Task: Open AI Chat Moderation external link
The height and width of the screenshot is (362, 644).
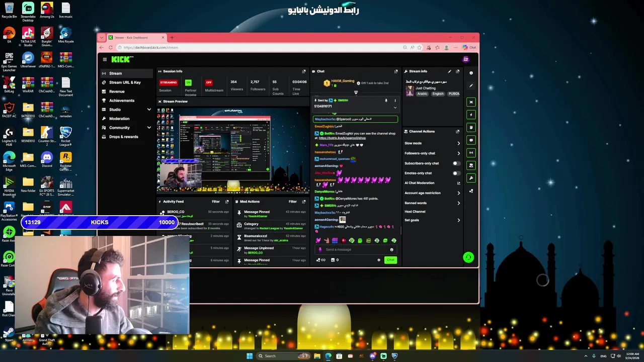Action: pyautogui.click(x=458, y=183)
